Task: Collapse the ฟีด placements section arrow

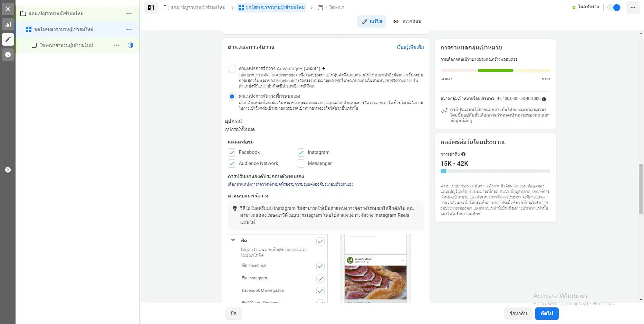Action: coord(233,240)
